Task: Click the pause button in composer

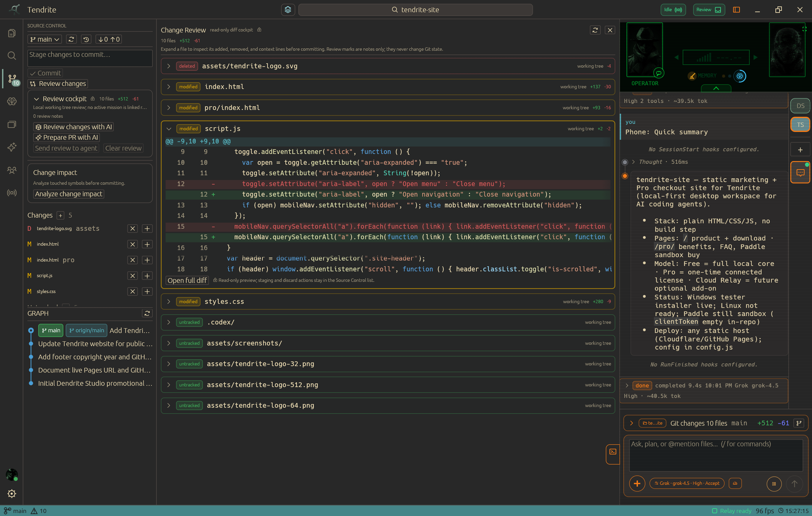Action: click(774, 484)
